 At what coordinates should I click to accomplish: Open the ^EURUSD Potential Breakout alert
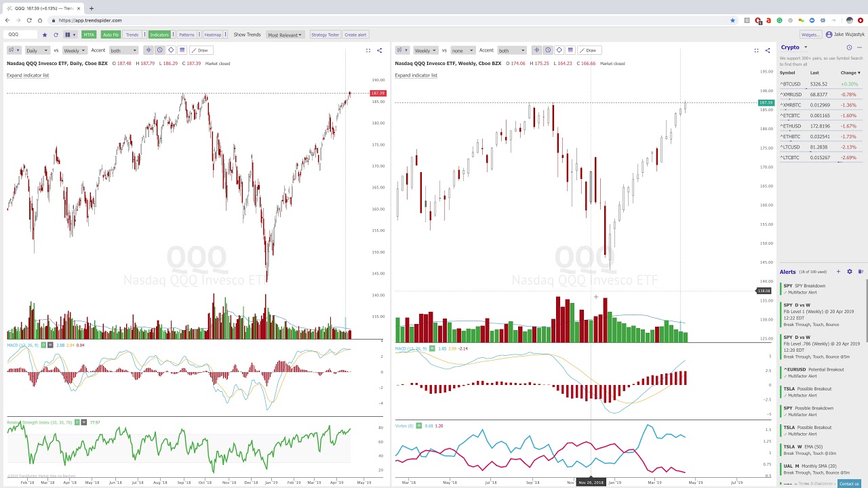coord(821,372)
